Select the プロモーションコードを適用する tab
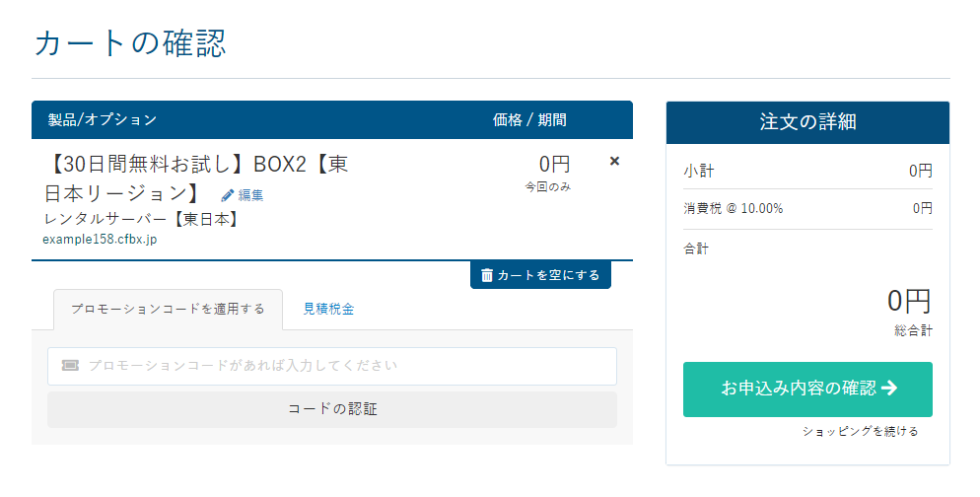The image size is (980, 497). pyautogui.click(x=169, y=309)
